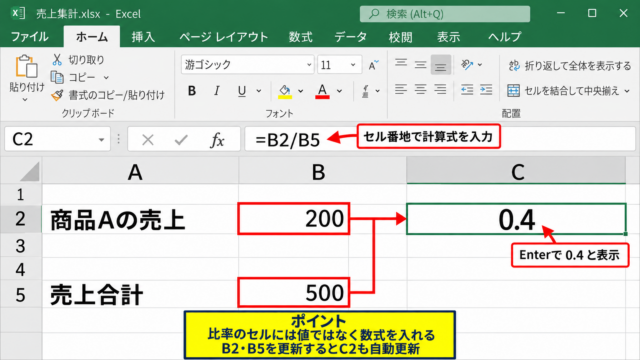Apply yellow fill color bucket
640x360 pixels.
pyautogui.click(x=285, y=91)
